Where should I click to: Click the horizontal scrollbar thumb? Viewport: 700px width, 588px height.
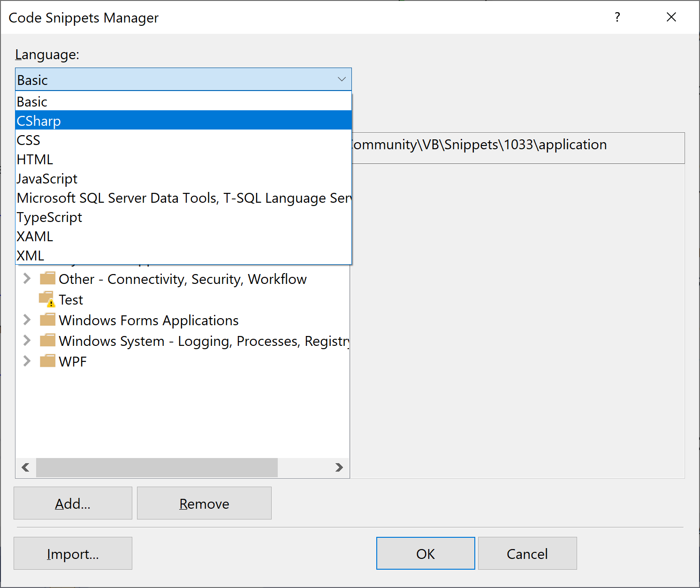pyautogui.click(x=157, y=467)
